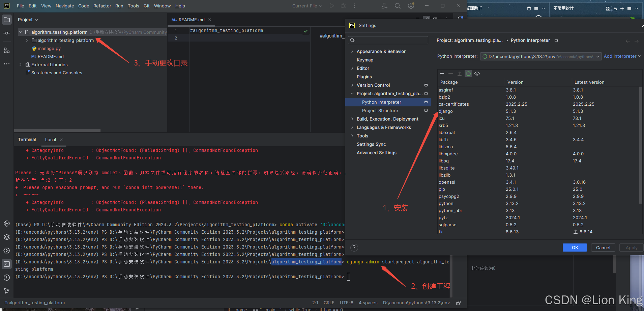Expand Build, Execution, Deployment settings section
The image size is (644, 311).
(352, 119)
